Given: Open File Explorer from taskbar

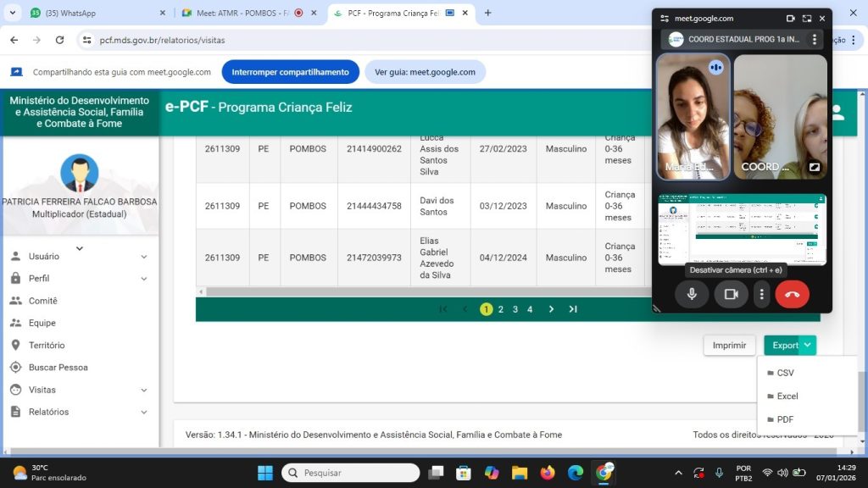Looking at the screenshot, I should pos(519,473).
